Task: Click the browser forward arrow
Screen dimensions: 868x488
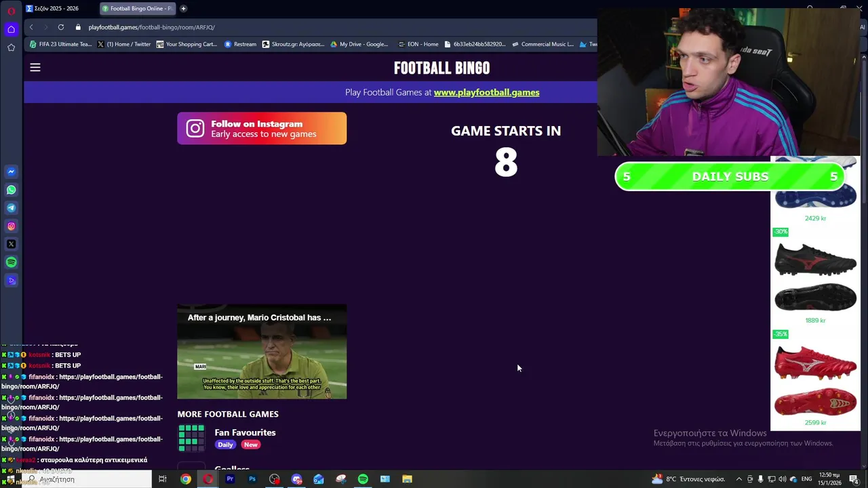Action: click(x=46, y=27)
